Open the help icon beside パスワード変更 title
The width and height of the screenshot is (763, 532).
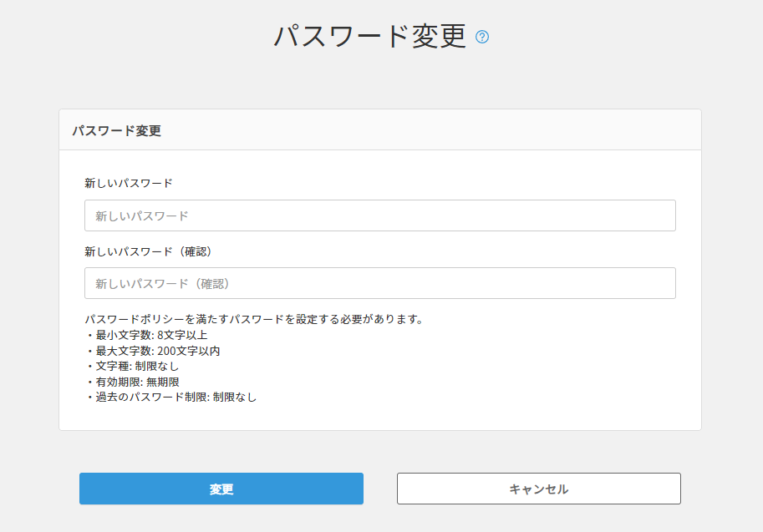481,37
